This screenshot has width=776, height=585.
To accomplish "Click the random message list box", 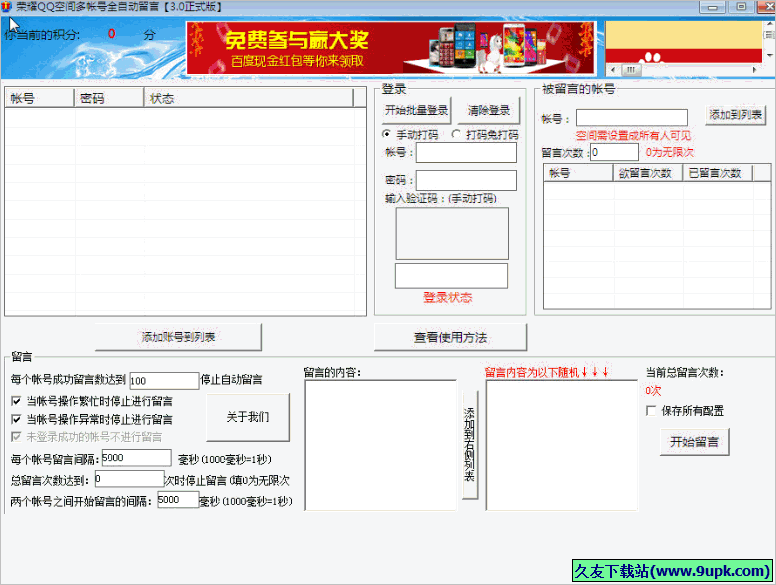I will (x=562, y=445).
